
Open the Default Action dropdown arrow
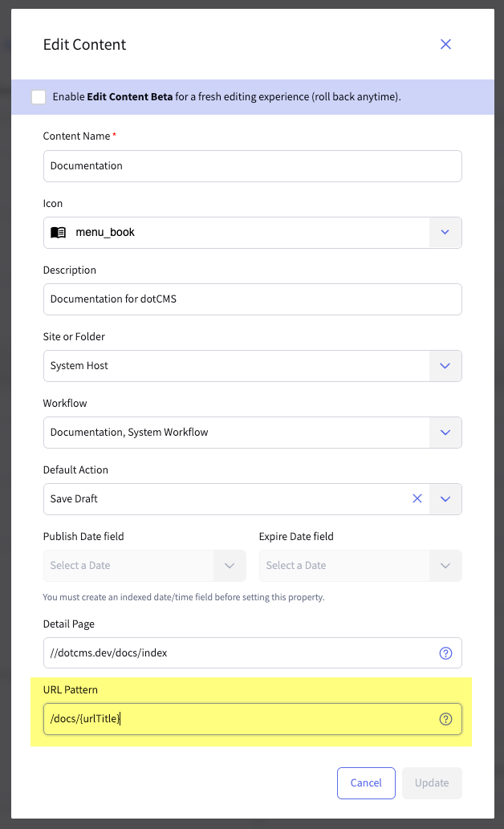[x=445, y=499]
